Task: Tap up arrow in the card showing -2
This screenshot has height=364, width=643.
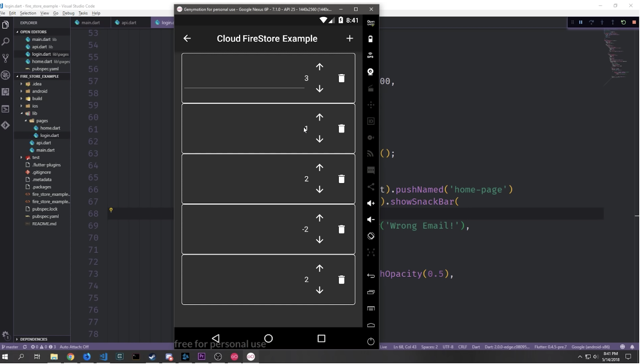Action: [319, 218]
